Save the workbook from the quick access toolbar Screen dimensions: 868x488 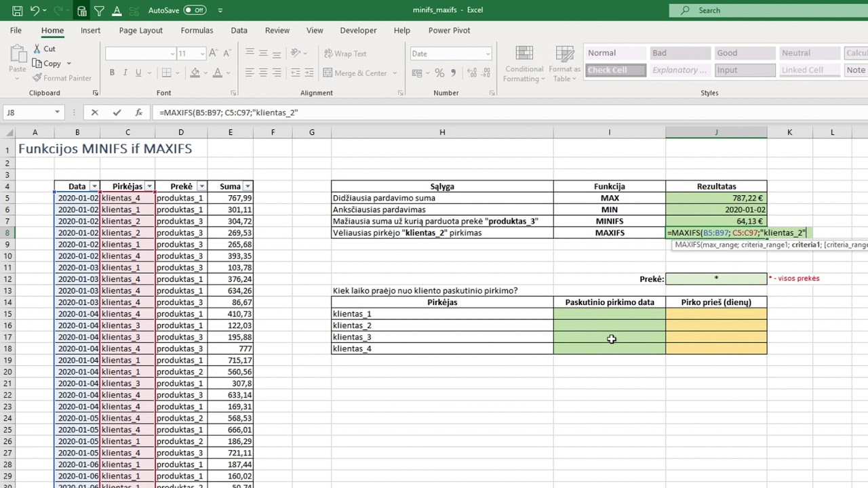pos(17,10)
